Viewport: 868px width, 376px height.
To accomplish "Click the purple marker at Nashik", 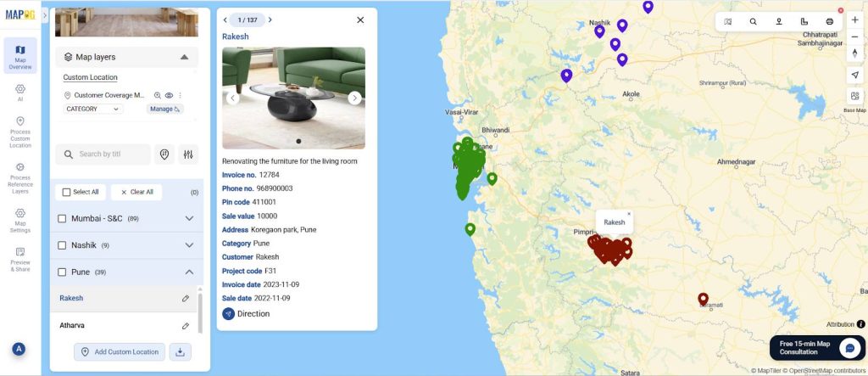I will pyautogui.click(x=599, y=31).
